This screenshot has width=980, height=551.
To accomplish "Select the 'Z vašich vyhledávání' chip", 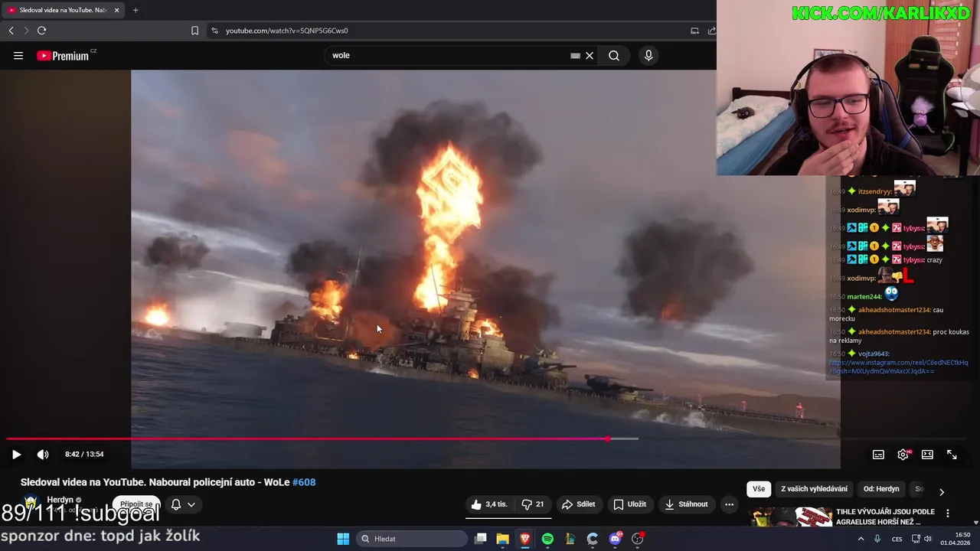I will pyautogui.click(x=814, y=489).
